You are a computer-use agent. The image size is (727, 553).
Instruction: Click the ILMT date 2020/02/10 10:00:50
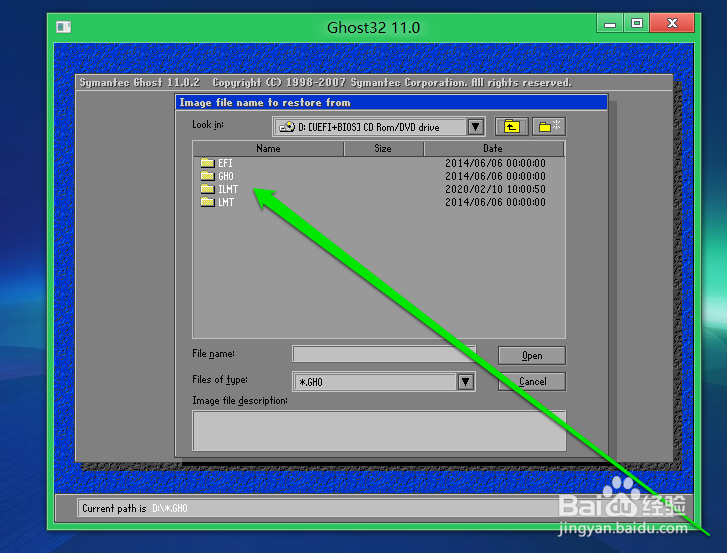[495, 189]
